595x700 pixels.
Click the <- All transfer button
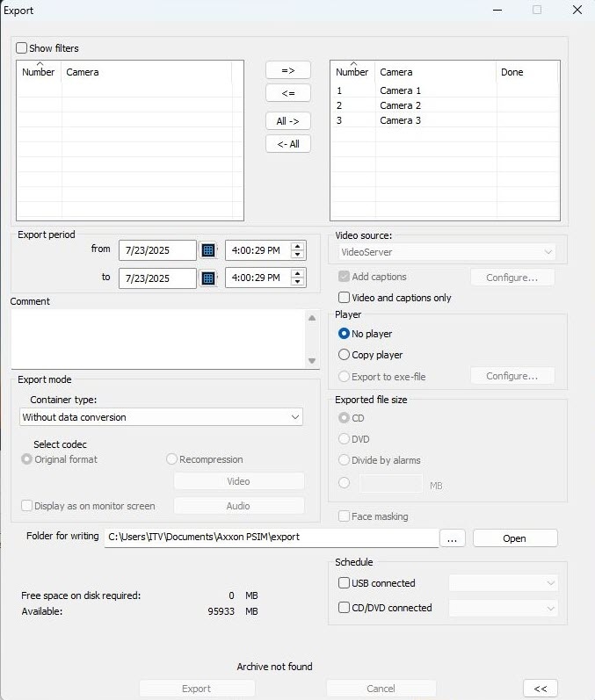(x=288, y=144)
